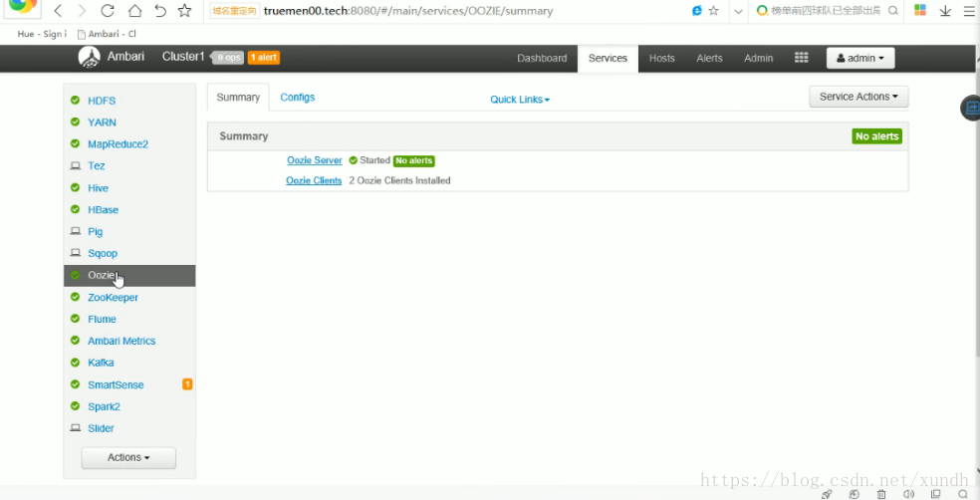
Task: Open the downloads arrow icon
Action: point(945,11)
